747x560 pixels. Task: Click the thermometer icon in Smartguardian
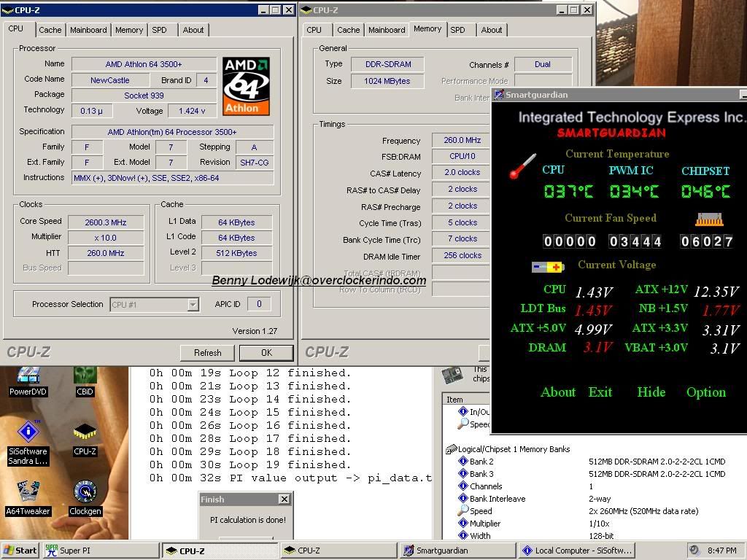pos(522,166)
